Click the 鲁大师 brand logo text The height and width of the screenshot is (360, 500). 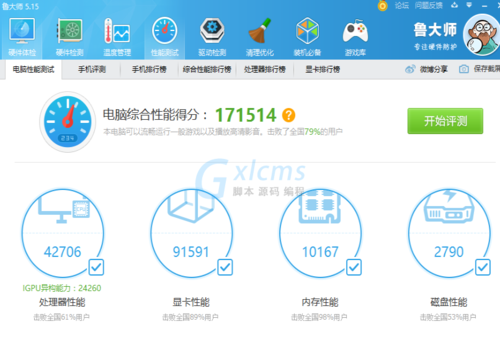coord(435,30)
